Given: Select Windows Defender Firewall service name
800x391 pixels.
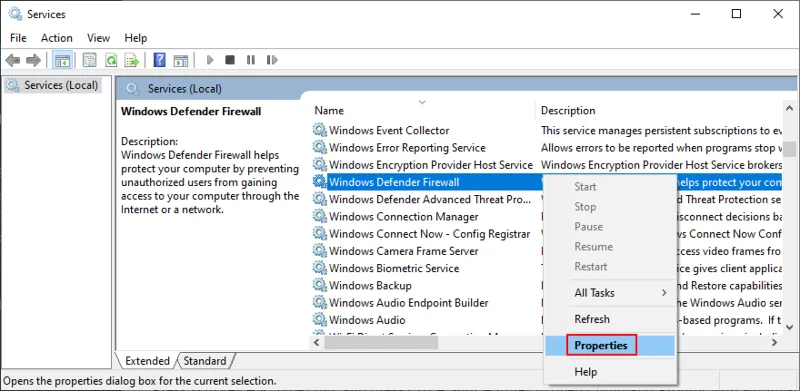Looking at the screenshot, I should (x=394, y=182).
